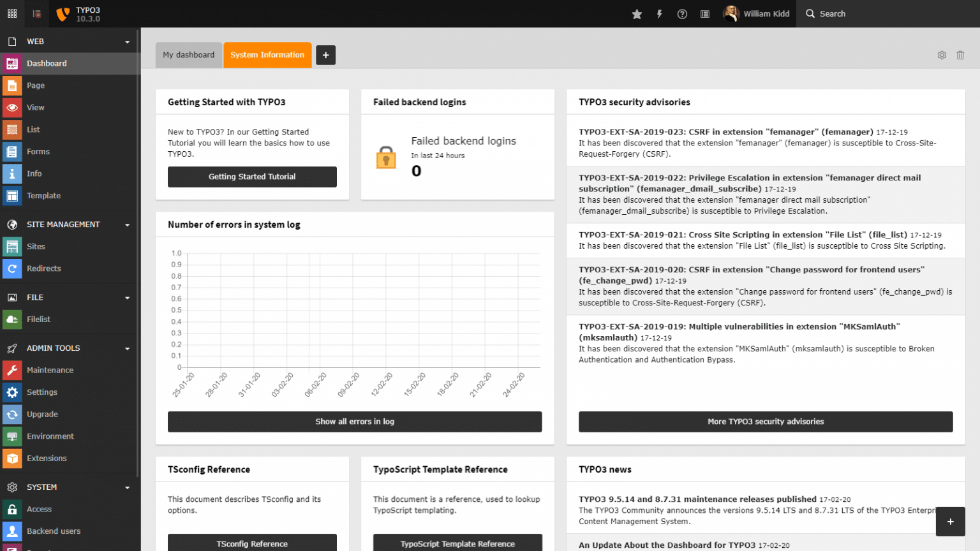Open the Filelist module
This screenshot has height=551, width=980.
pos(39,319)
